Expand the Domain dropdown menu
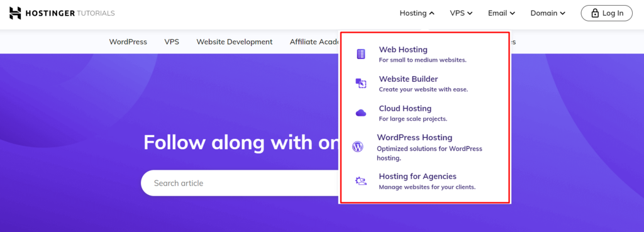644x232 pixels. point(548,13)
